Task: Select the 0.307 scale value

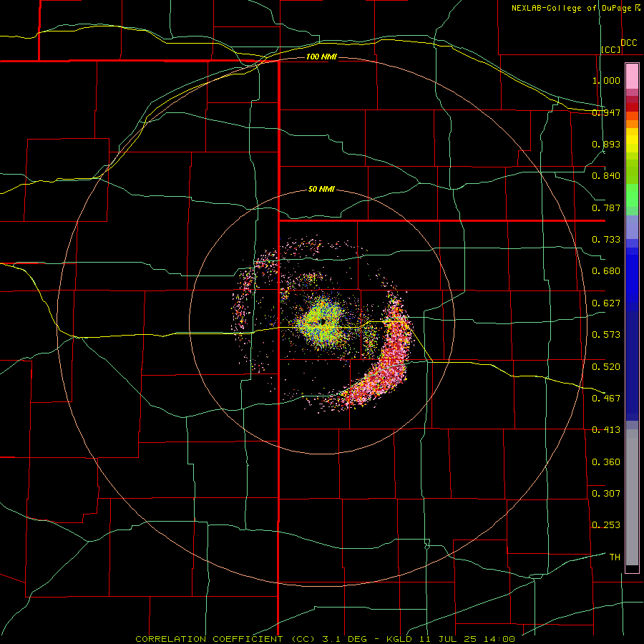Action: tap(606, 493)
